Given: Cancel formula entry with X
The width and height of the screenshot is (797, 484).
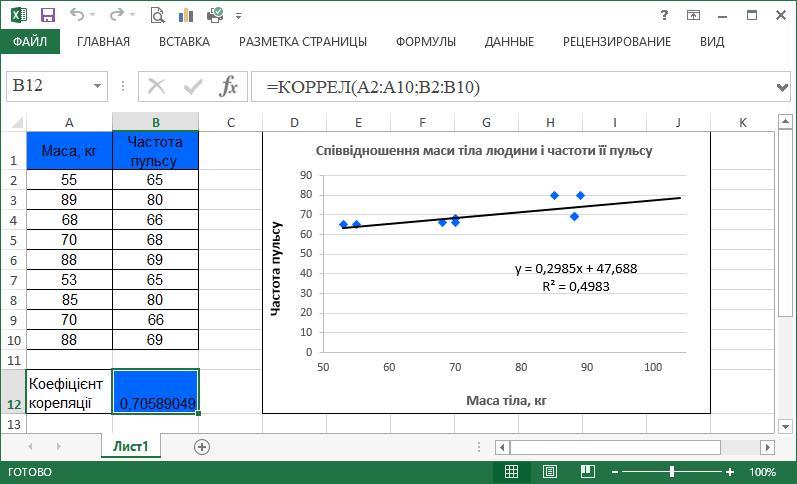Looking at the screenshot, I should tap(156, 87).
